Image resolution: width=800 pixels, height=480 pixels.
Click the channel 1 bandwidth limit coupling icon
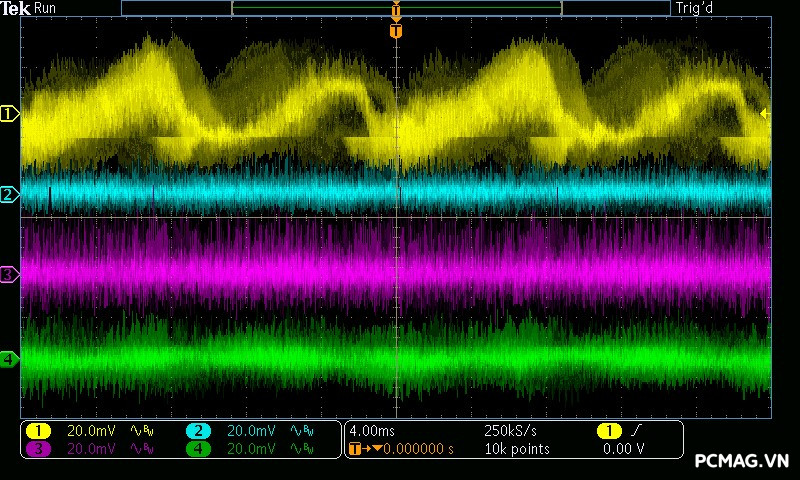pyautogui.click(x=140, y=430)
